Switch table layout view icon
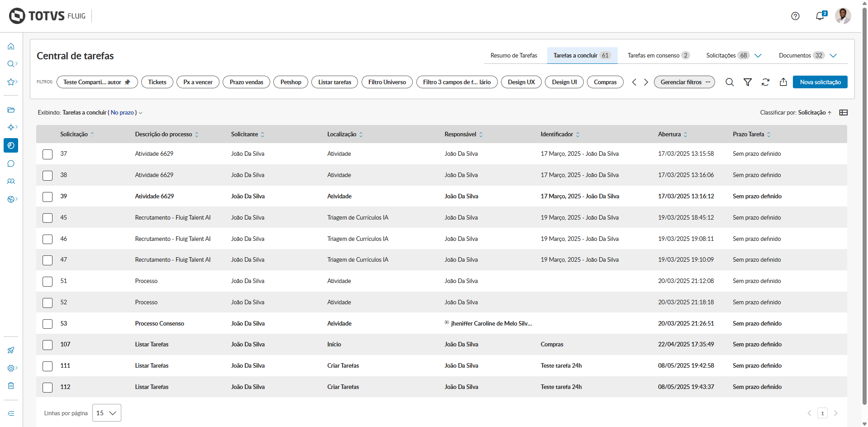This screenshot has height=427, width=868. point(843,113)
